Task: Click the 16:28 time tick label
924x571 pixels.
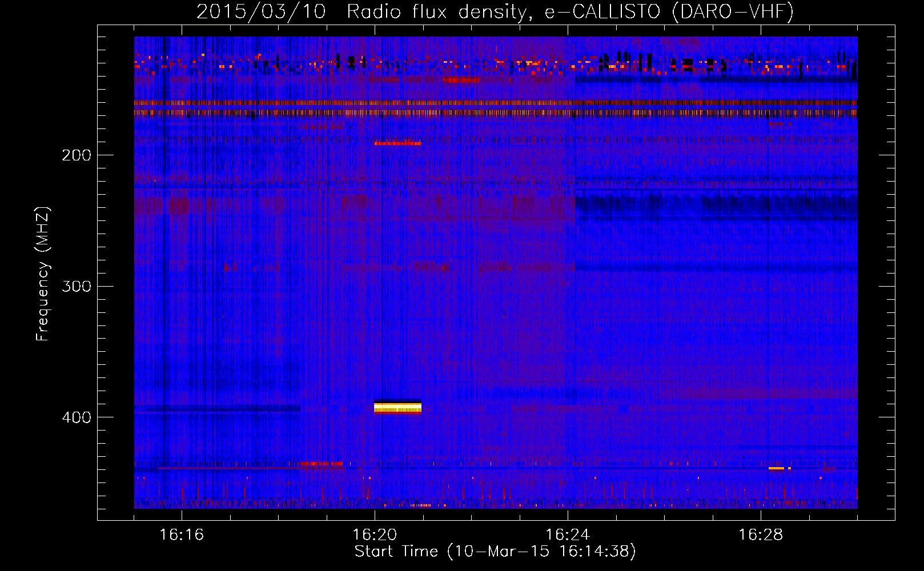Action: [x=761, y=534]
